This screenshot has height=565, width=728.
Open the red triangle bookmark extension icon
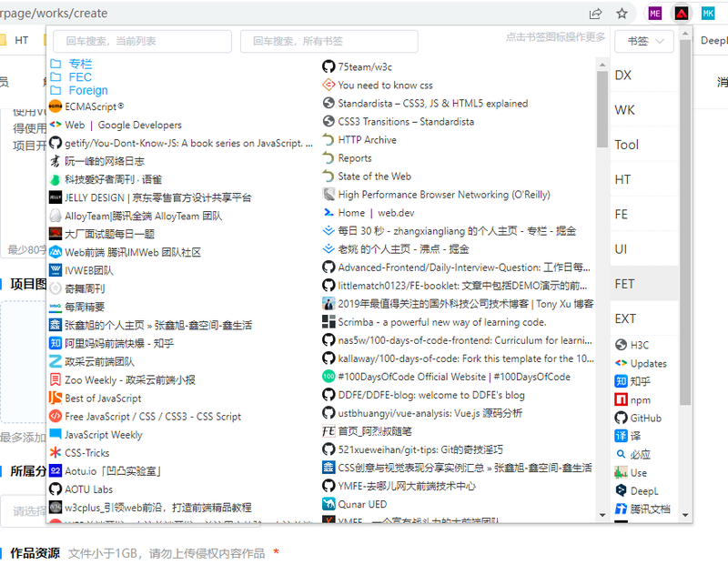pyautogui.click(x=681, y=14)
